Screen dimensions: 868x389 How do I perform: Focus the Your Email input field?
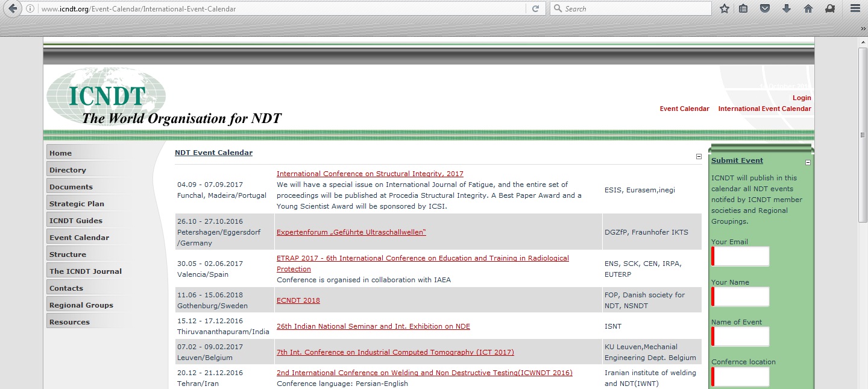pos(740,256)
